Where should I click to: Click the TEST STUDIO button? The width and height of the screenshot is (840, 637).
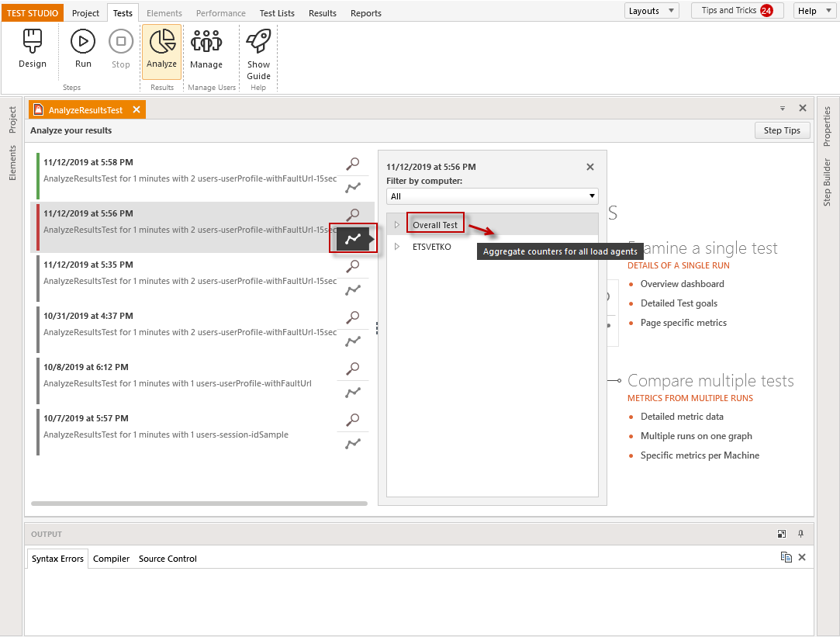point(32,13)
